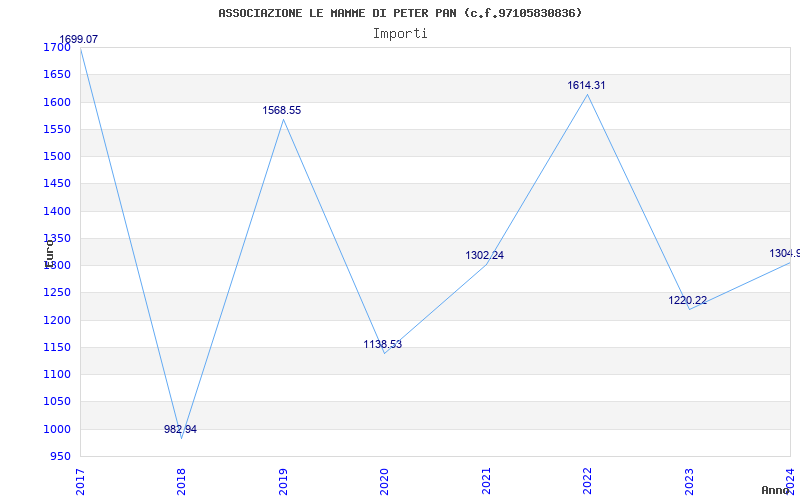Click the 2017 x-axis label
This screenshot has width=800, height=500.
[x=80, y=482]
